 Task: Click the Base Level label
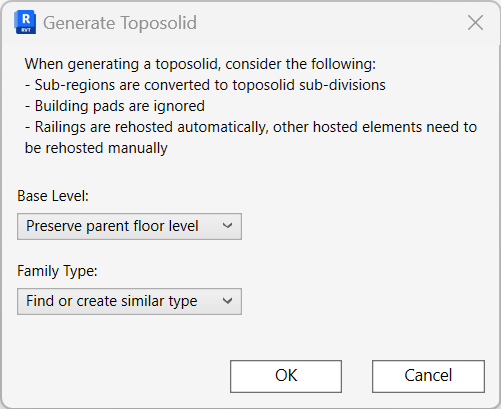pos(53,196)
